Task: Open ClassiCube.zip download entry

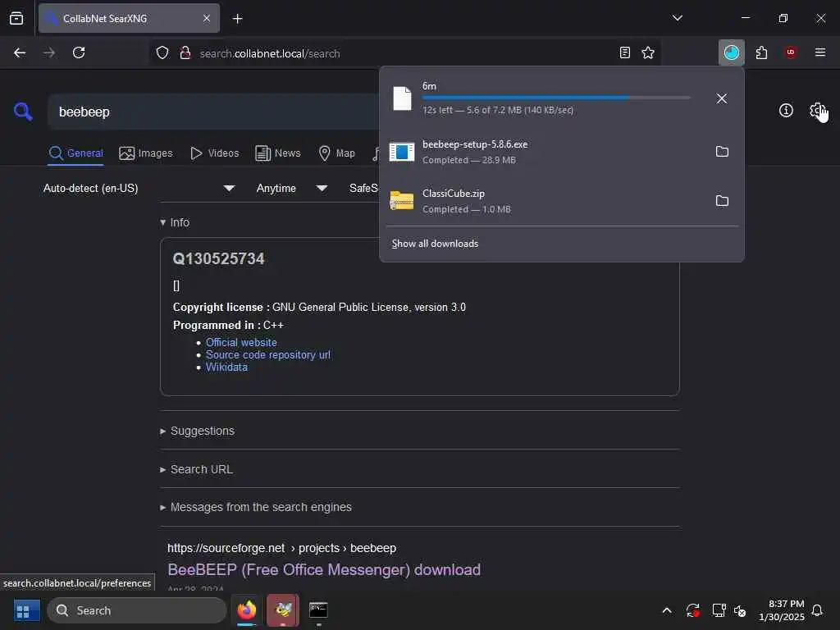Action: tap(546, 201)
